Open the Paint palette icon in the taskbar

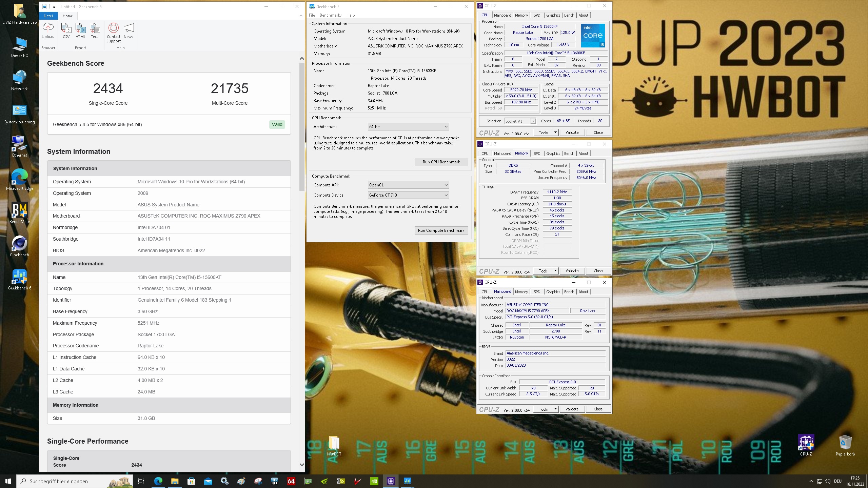click(241, 481)
